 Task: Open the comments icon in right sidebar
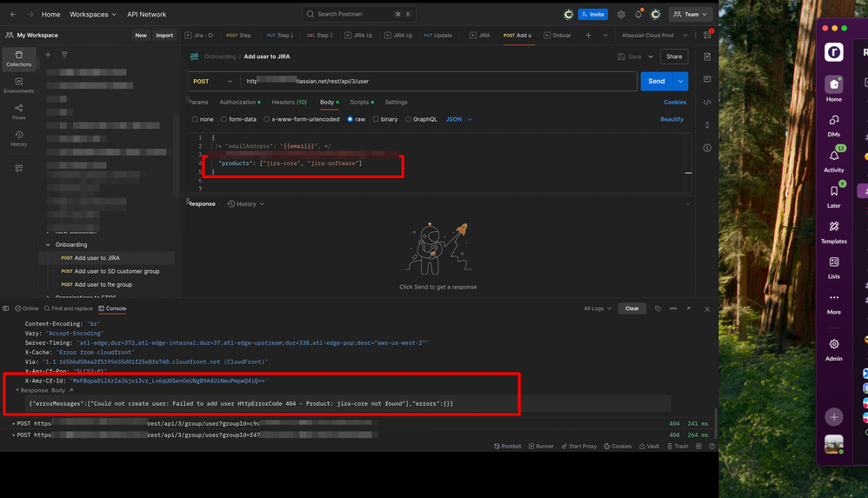707,79
